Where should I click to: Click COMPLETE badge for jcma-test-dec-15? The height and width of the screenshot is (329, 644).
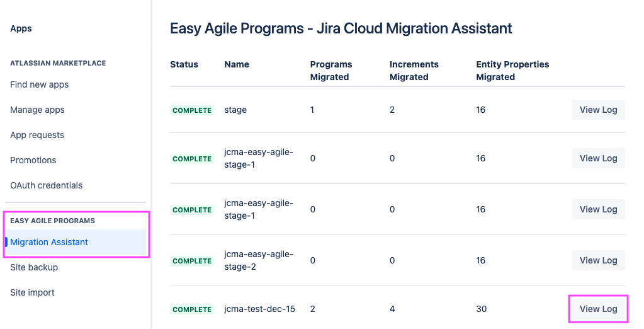(x=192, y=309)
